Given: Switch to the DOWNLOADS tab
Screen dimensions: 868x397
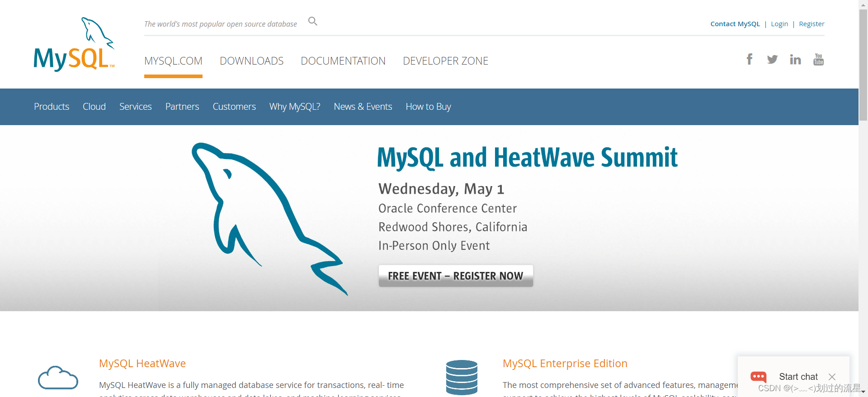Looking at the screenshot, I should [x=252, y=61].
